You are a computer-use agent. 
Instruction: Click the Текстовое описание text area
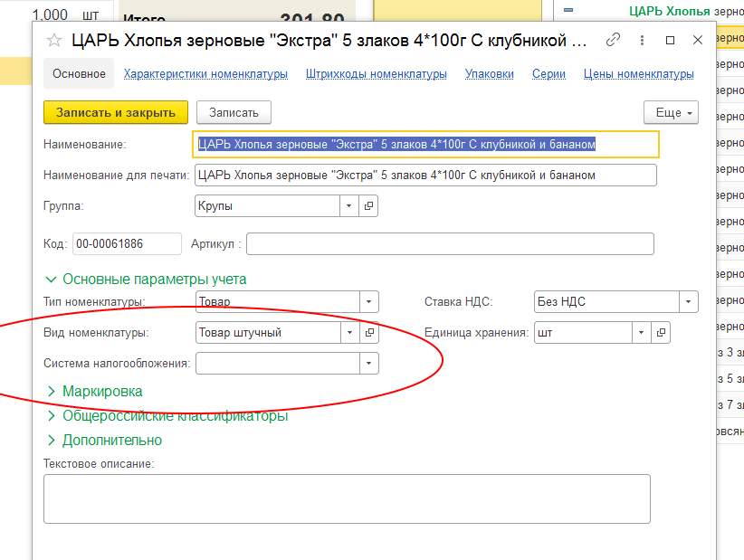(347, 498)
